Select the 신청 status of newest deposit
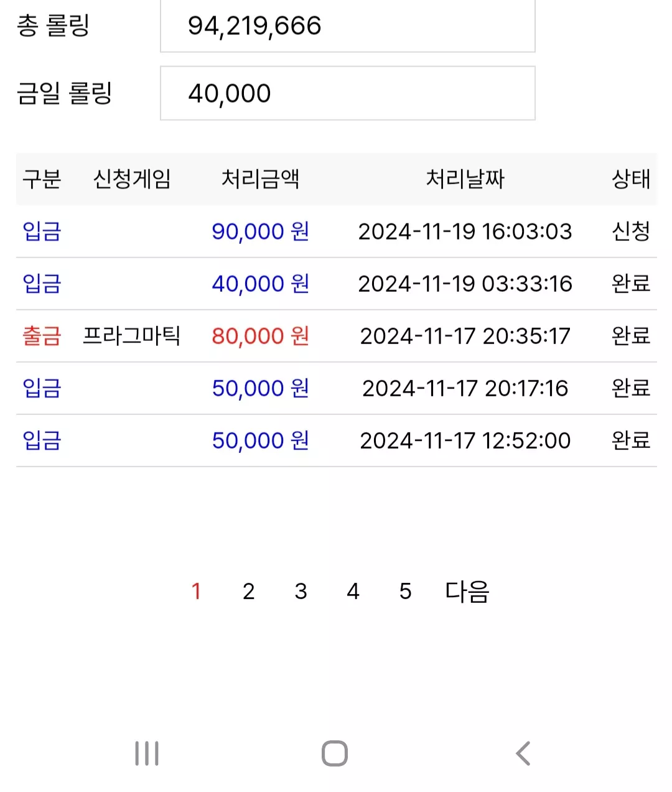 (x=631, y=231)
